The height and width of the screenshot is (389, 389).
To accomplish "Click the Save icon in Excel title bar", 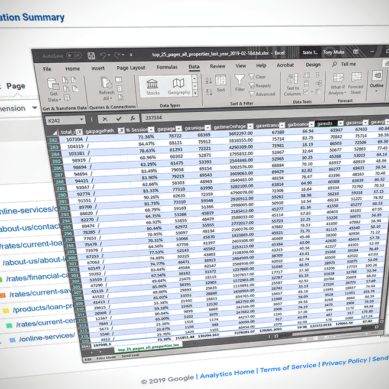I will 91,56.
